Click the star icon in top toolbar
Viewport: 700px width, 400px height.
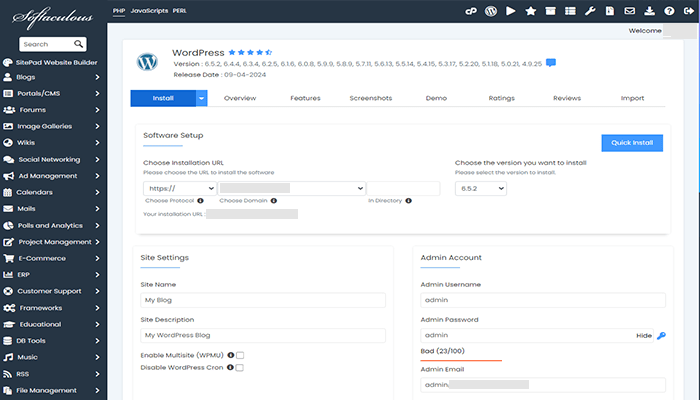[x=530, y=11]
